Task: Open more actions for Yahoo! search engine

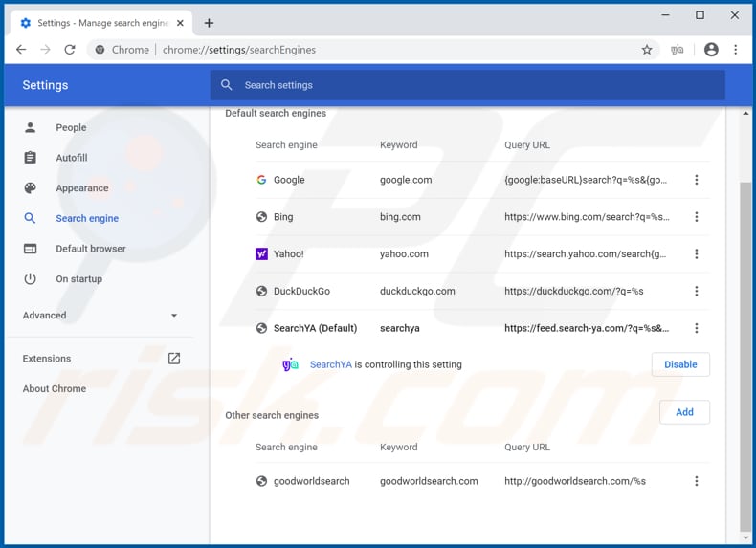Action: coord(697,254)
